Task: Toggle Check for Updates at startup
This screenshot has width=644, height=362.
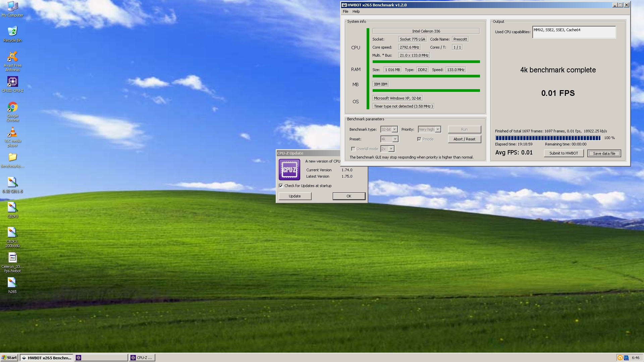Action: [x=281, y=186]
